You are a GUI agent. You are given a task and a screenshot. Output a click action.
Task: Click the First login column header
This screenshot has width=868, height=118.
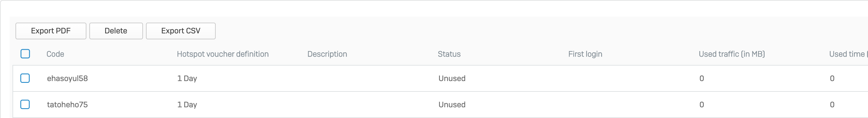585,54
